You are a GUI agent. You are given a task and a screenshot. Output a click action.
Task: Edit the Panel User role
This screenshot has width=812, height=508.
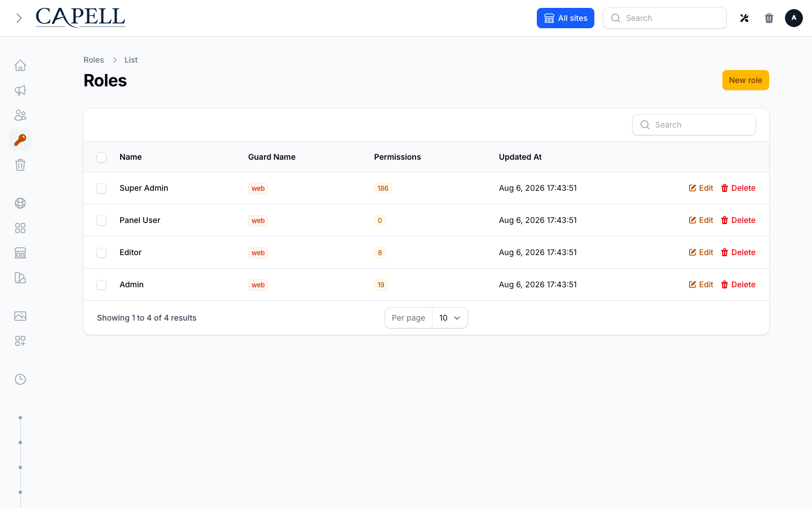tap(701, 220)
